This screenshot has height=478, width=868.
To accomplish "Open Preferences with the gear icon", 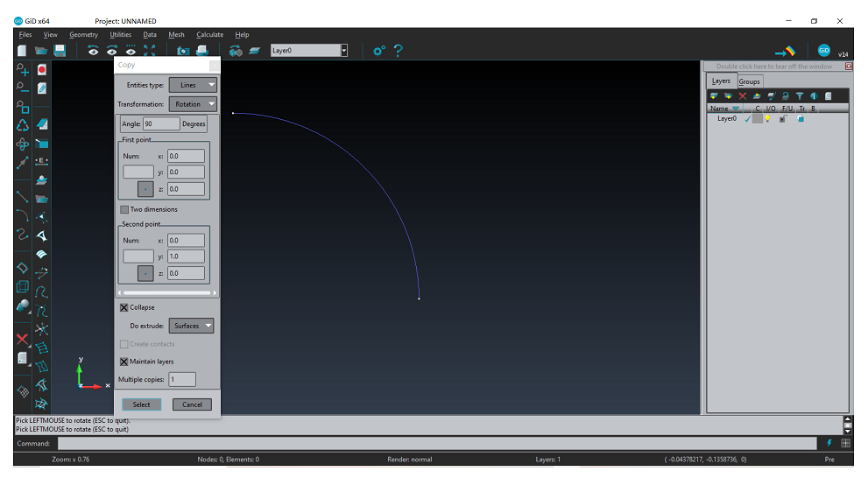I will 378,51.
